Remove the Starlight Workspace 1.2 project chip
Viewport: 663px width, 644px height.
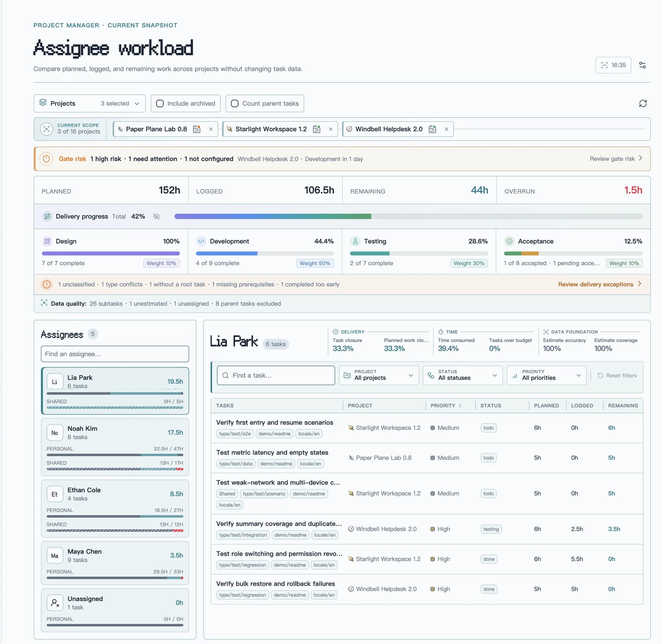[331, 129]
